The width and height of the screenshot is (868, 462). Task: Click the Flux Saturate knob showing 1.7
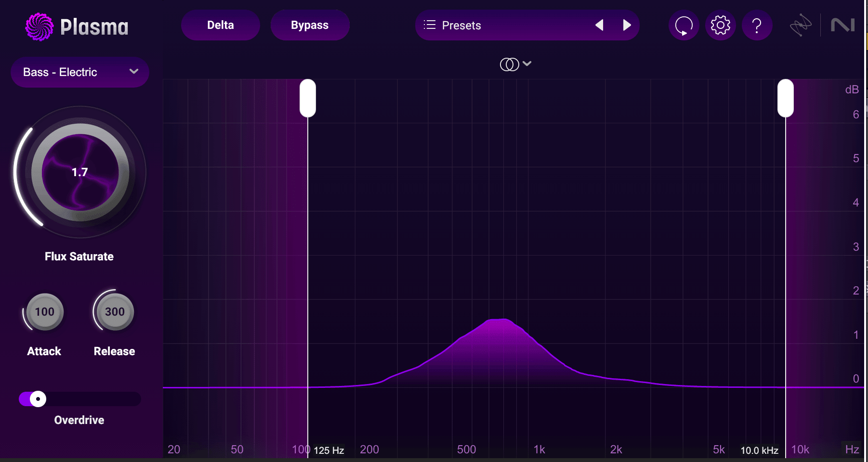80,172
